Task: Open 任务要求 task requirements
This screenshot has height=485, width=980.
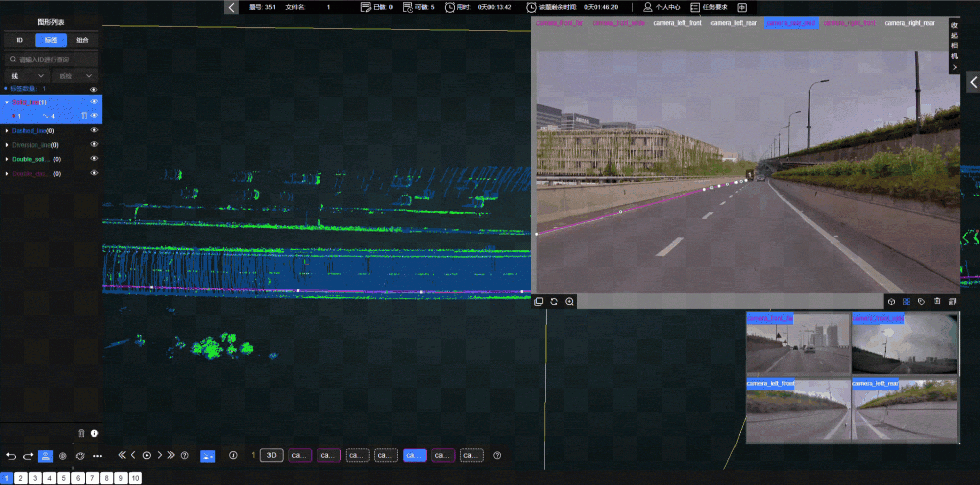Action: click(709, 7)
